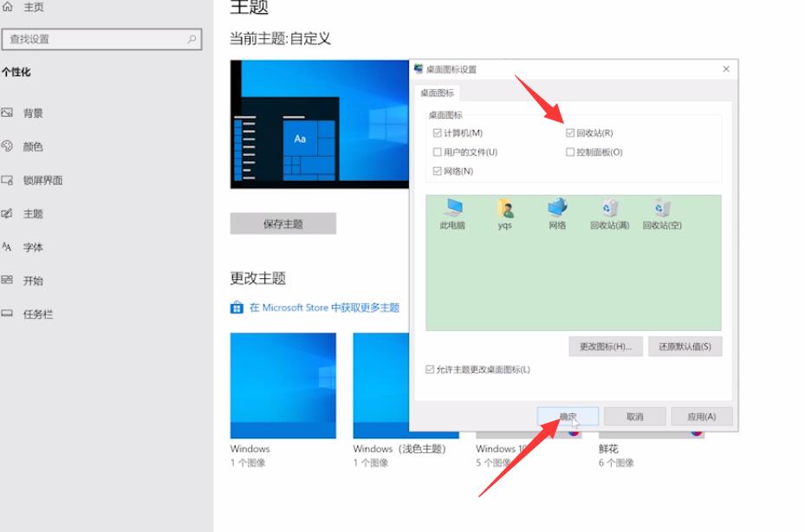
Task: Open 在 Microsoft Store 中获取更多主题 link
Action: click(x=316, y=307)
